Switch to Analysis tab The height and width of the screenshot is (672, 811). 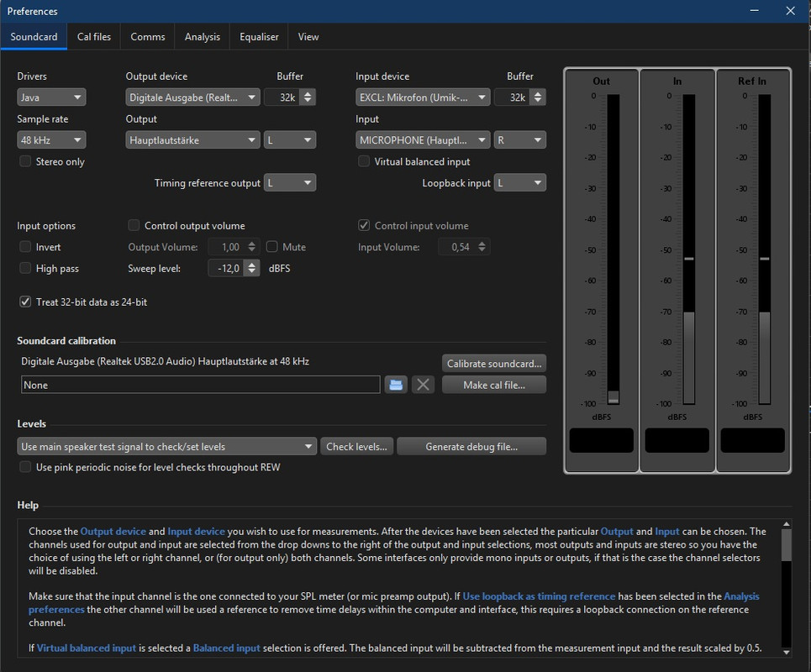[203, 37]
